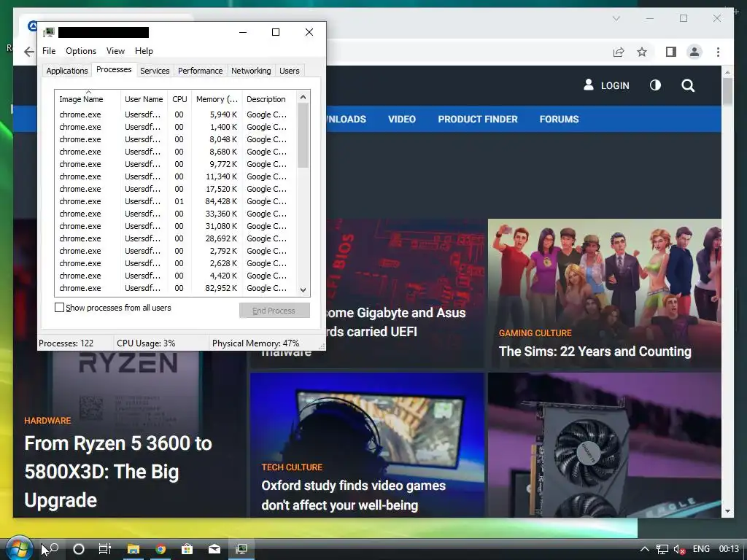Sort by Description column header

269,99
